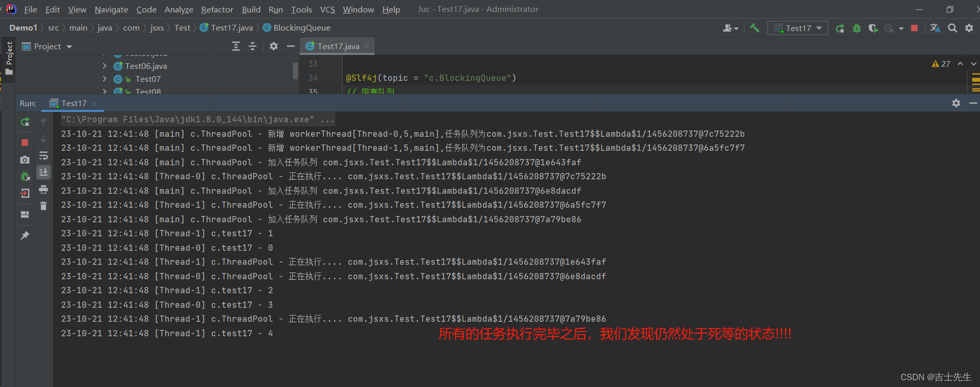Open the Translate plugin icon
The image size is (980, 387).
(935, 28)
